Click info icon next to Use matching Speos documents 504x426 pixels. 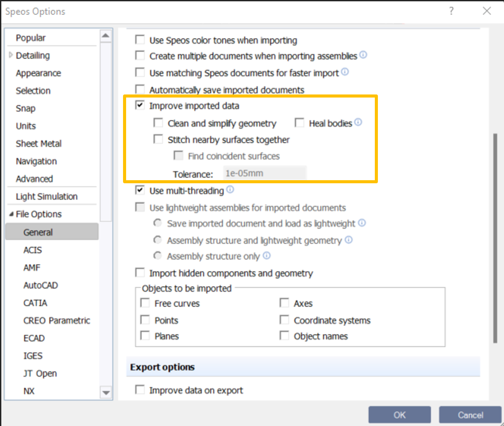(x=345, y=72)
